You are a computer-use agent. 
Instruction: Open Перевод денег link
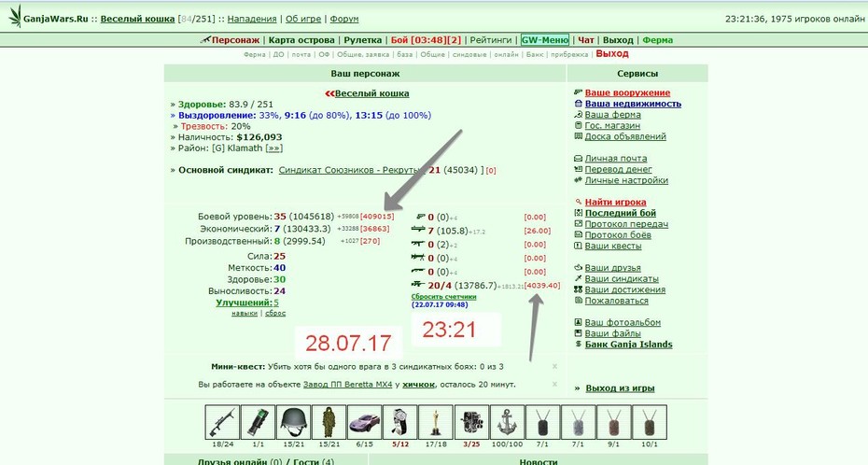(619, 169)
